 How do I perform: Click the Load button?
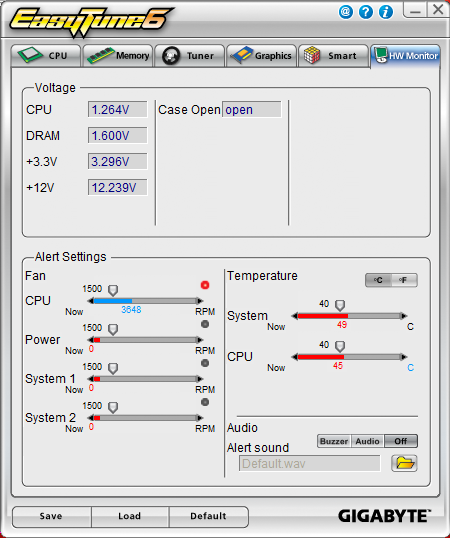(130, 516)
